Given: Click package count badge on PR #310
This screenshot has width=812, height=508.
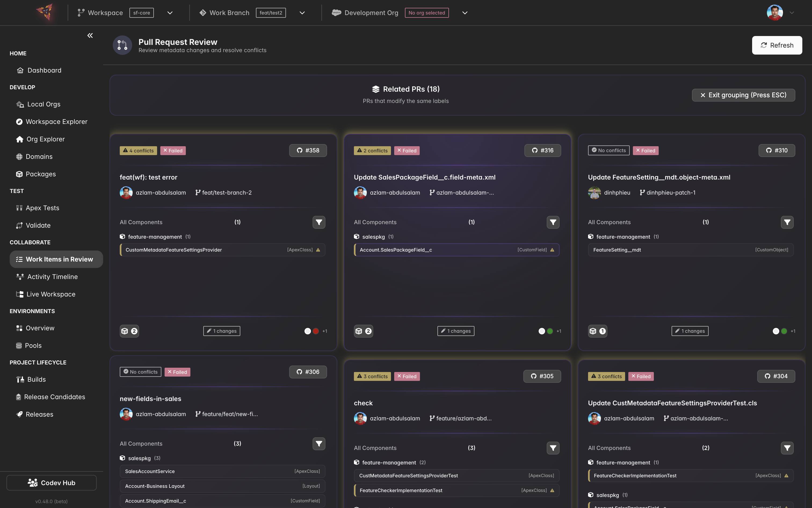Looking at the screenshot, I should tap(598, 331).
